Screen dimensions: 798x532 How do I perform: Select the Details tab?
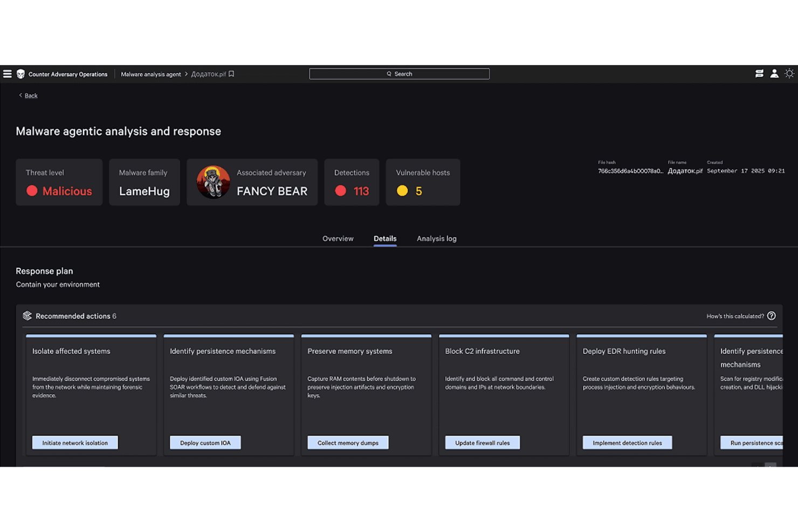385,239
